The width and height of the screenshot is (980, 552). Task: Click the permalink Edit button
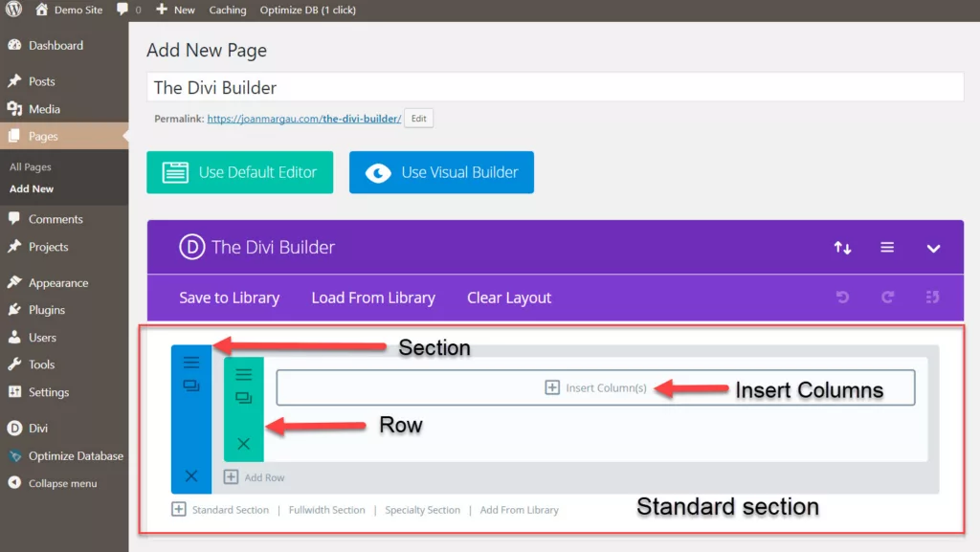tap(419, 119)
